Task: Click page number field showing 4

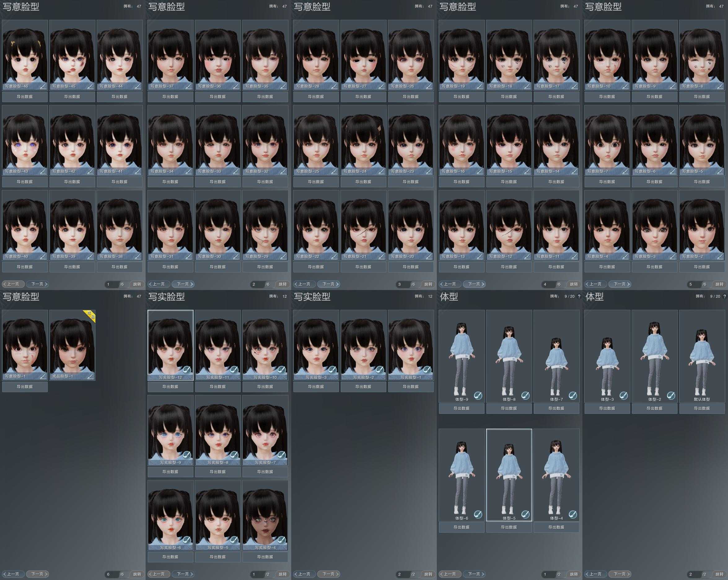Action: coord(547,284)
